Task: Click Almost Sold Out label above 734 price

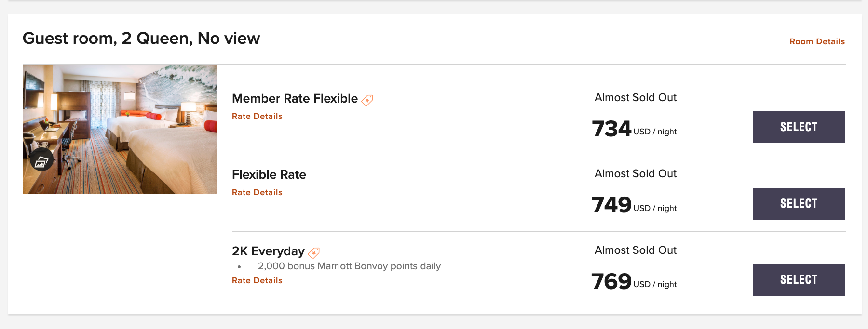Action: click(635, 97)
